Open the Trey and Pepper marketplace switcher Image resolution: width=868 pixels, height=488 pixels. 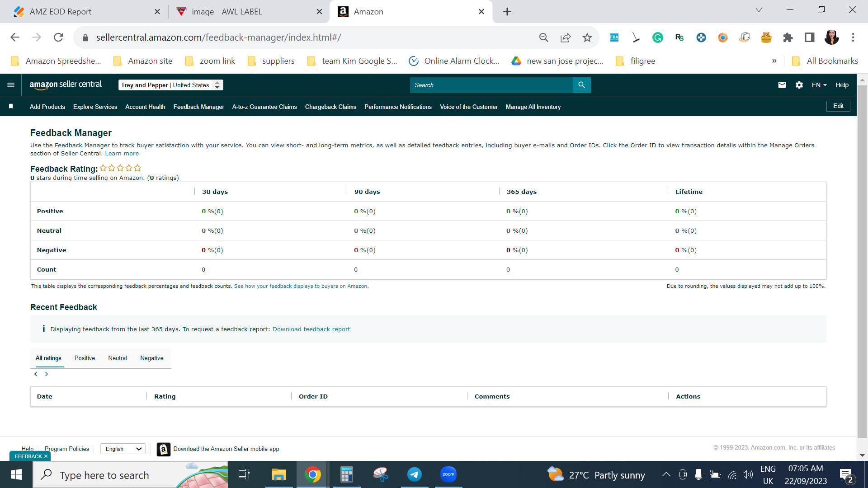[x=171, y=85]
